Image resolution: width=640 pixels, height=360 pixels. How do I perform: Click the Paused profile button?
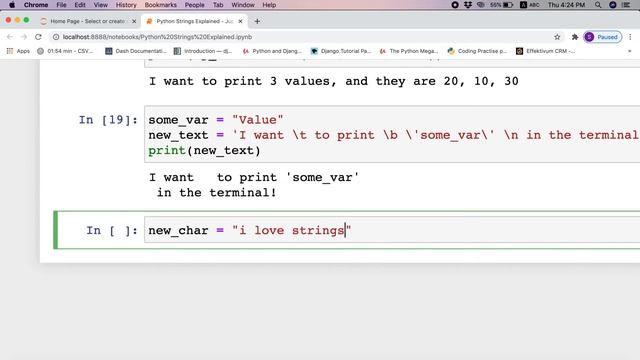603,37
